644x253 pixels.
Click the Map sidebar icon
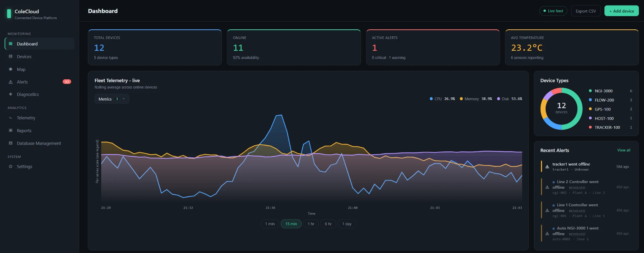coord(11,69)
